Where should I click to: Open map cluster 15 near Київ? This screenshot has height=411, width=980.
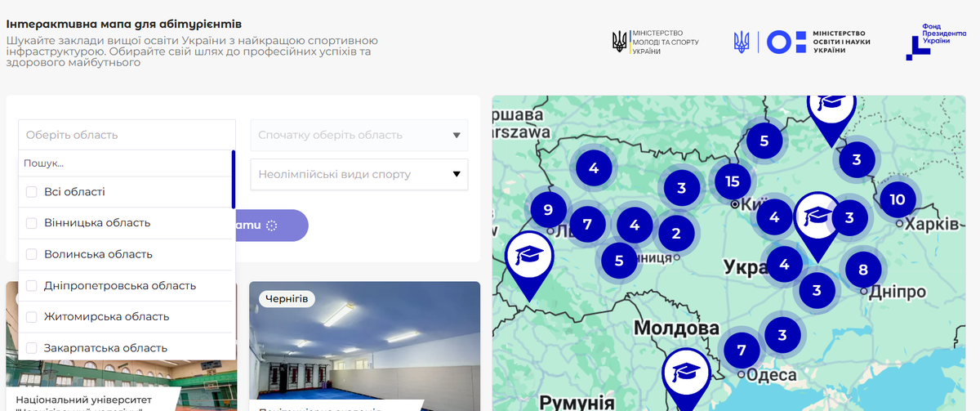(733, 181)
